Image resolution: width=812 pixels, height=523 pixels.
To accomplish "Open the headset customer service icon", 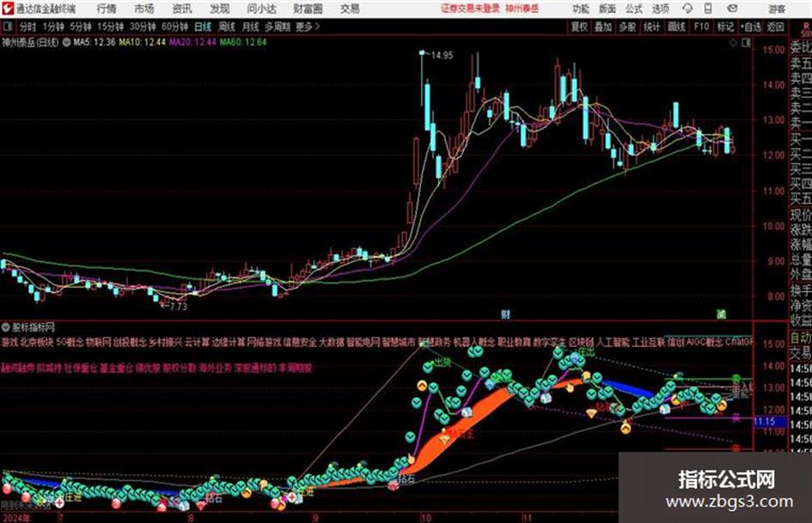I will [687, 9].
